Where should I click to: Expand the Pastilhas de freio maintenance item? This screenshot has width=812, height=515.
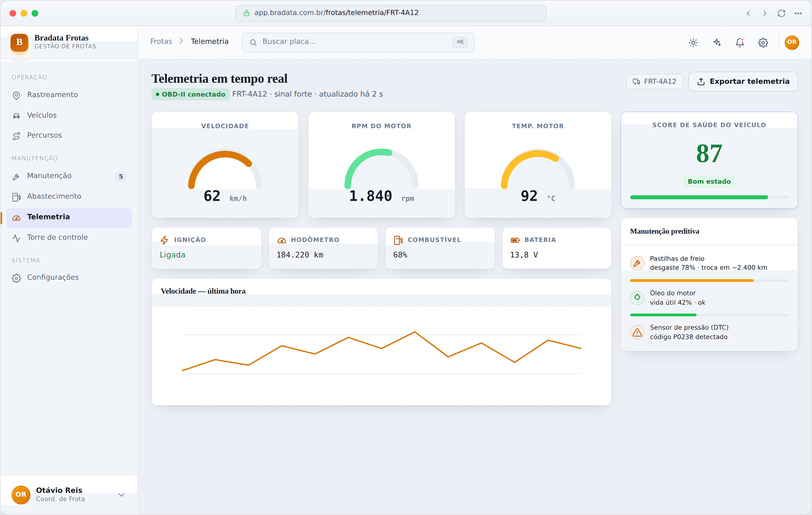pyautogui.click(x=709, y=263)
